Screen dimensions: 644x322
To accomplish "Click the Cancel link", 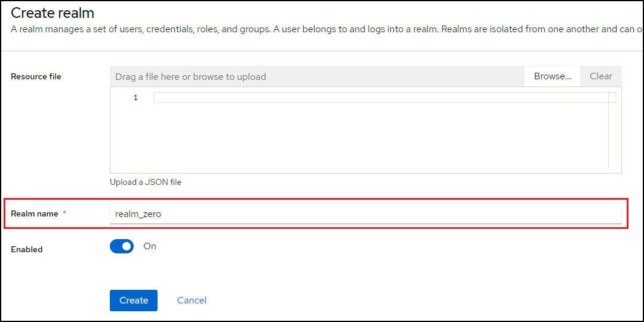I will click(x=192, y=301).
